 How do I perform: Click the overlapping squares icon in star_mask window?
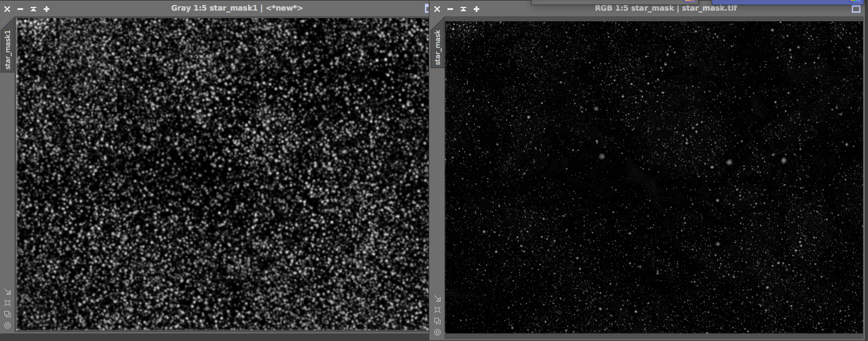pos(437,321)
